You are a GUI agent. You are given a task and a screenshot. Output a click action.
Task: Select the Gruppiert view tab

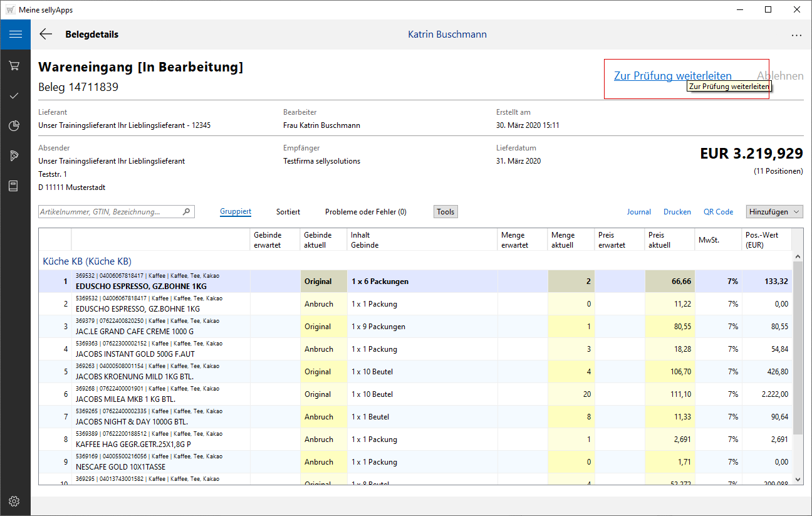click(236, 212)
